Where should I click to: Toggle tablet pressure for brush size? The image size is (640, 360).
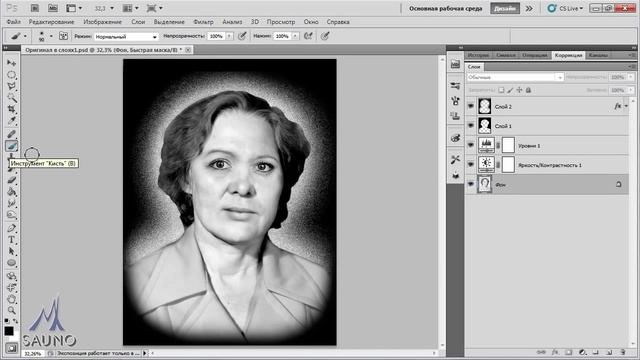(325, 36)
